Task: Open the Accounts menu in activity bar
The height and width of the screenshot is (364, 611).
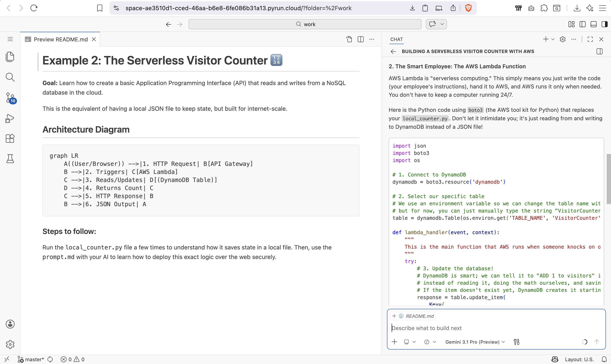Action: coord(10,324)
